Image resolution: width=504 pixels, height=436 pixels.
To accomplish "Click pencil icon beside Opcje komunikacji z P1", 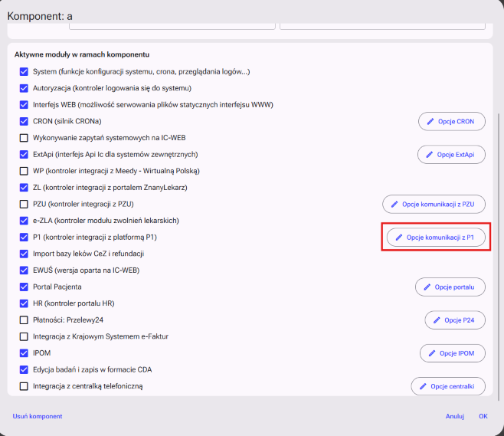I will coord(398,238).
